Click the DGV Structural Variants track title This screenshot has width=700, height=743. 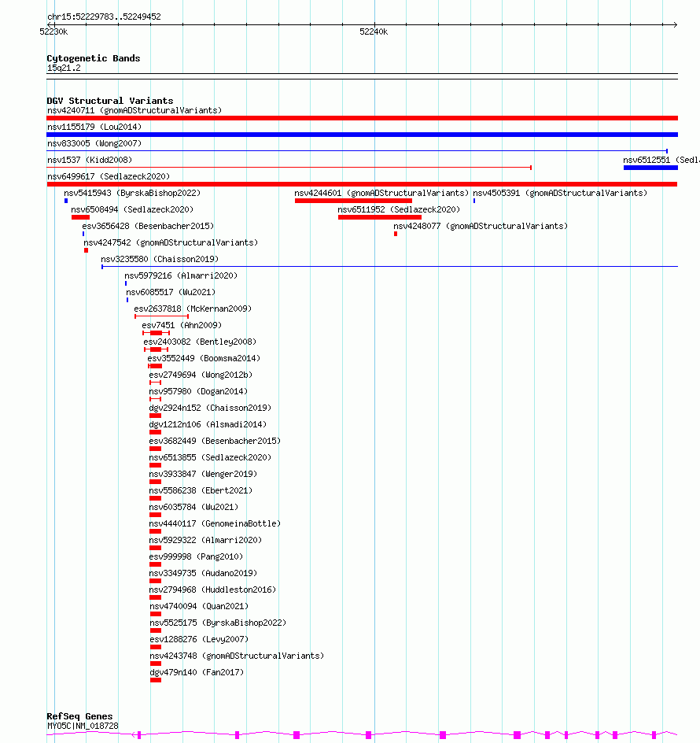click(x=110, y=101)
